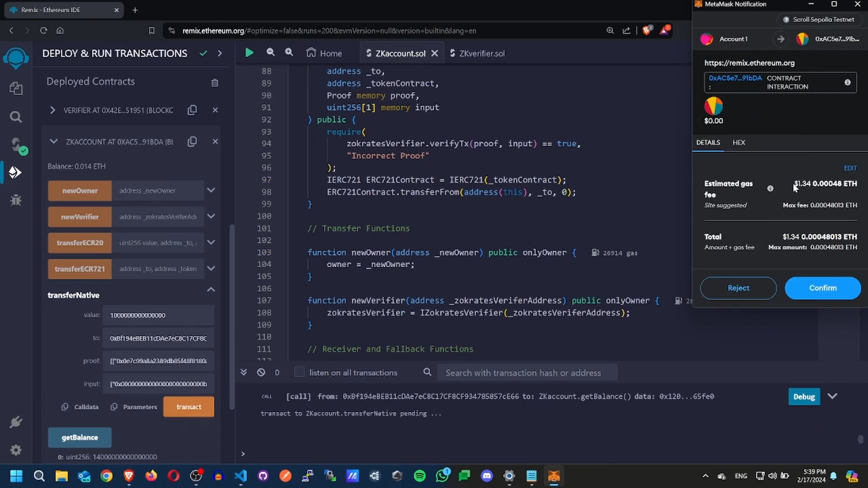Click Debug button on call log

[x=804, y=396]
